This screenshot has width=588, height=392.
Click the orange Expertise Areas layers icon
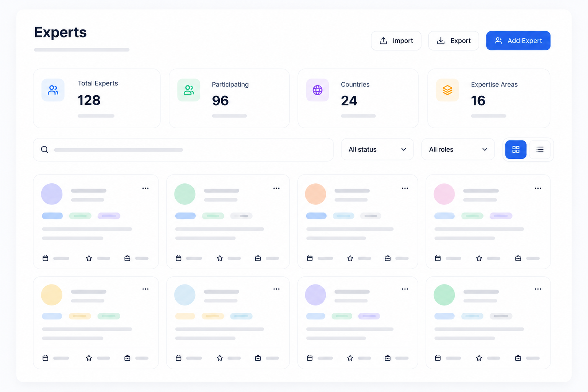pos(448,90)
